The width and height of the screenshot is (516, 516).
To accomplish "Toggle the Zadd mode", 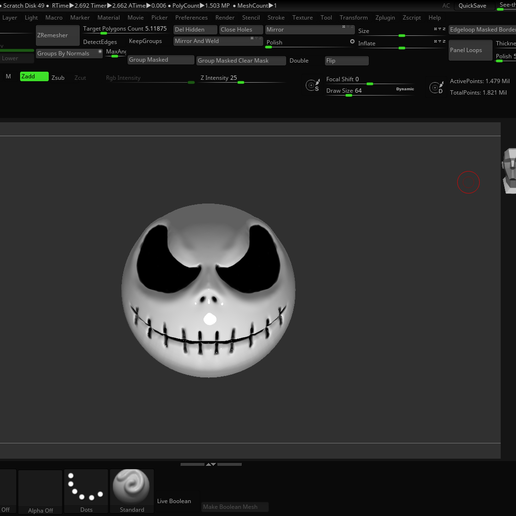I will pos(34,77).
